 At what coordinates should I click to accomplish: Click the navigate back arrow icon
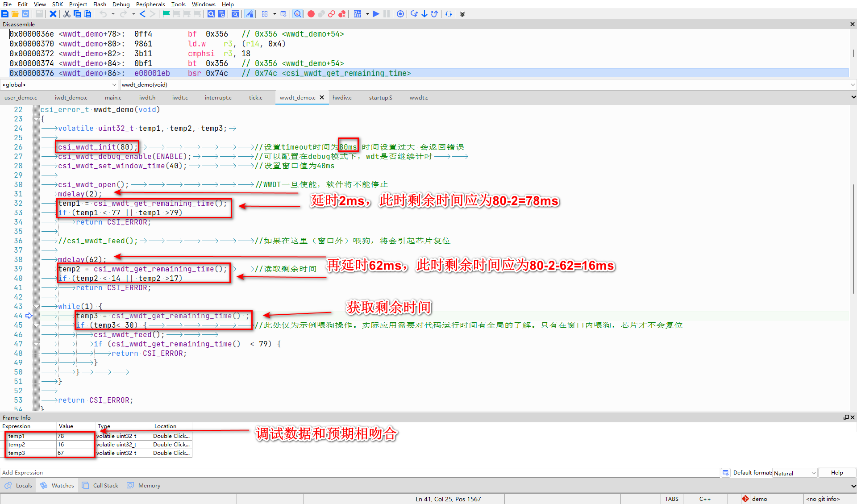click(x=142, y=14)
